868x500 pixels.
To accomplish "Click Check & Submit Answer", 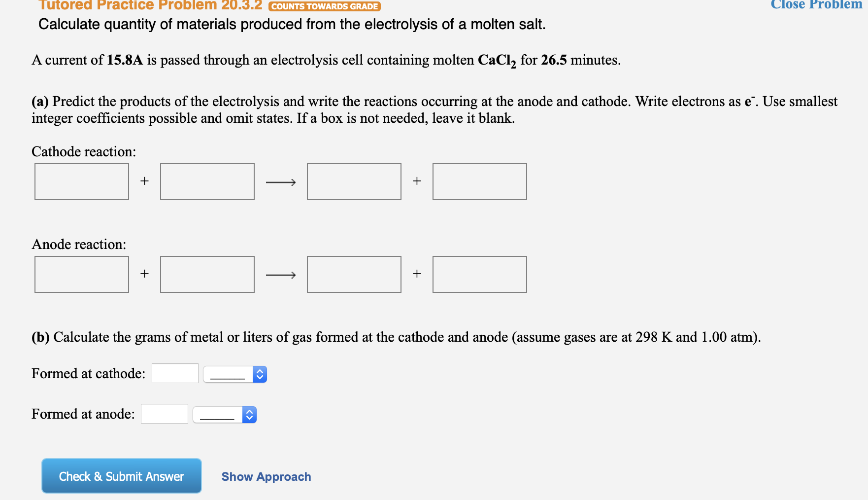I will [x=121, y=475].
